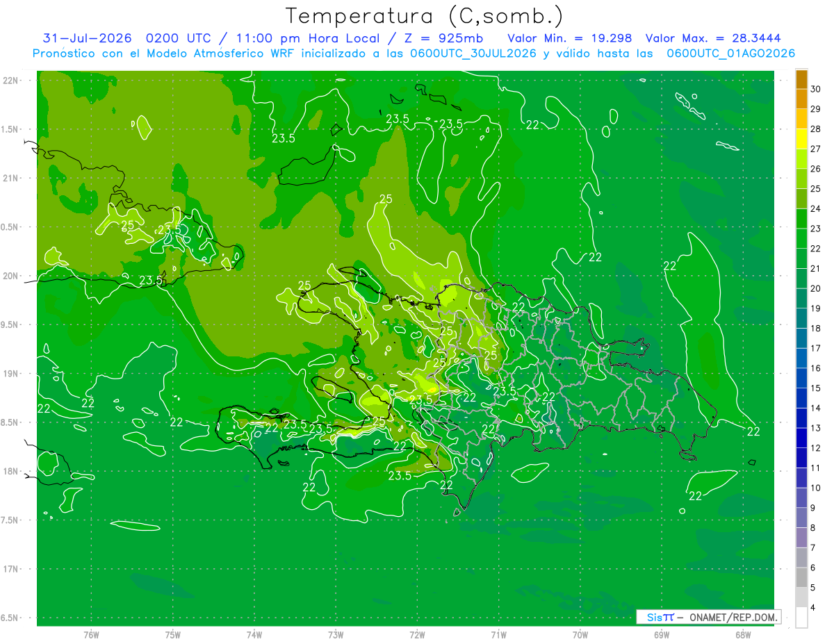Click the 73W longitude axis label
The image size is (834, 644).
tap(336, 635)
